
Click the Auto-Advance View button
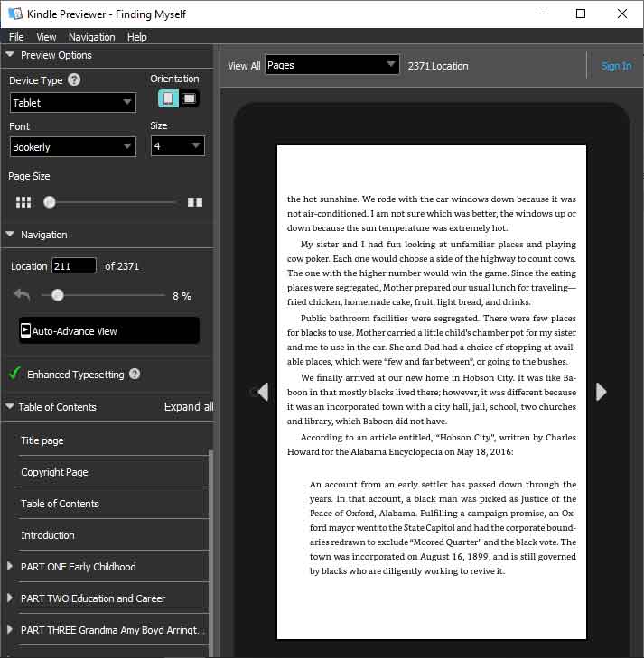click(x=108, y=330)
